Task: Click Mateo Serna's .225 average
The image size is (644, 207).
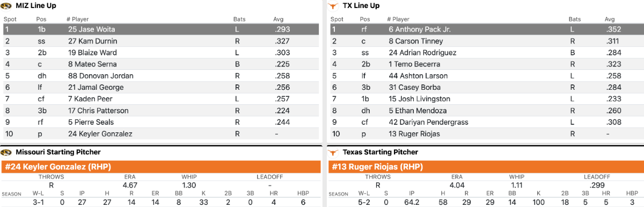Action: point(281,64)
